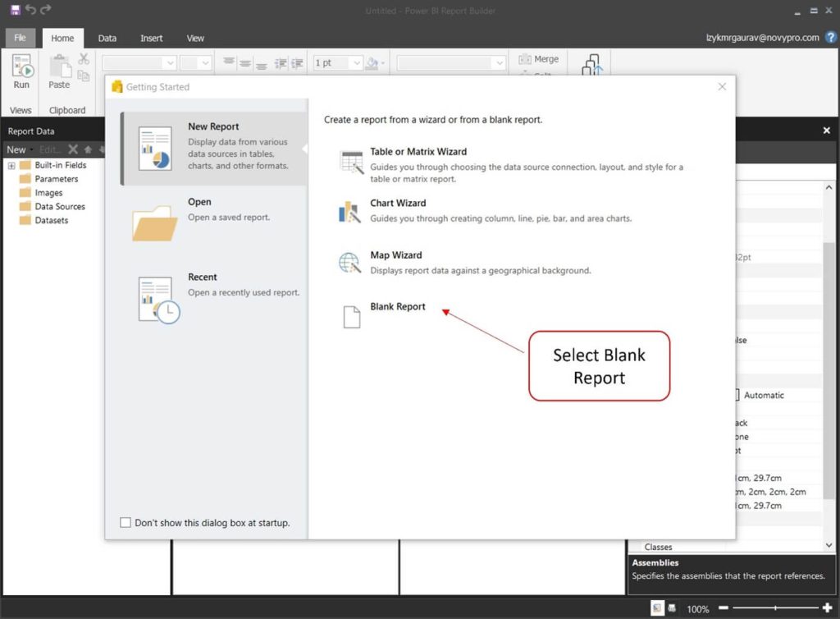840x619 pixels.
Task: Launch the Table or Matrix Wizard
Action: (x=418, y=152)
